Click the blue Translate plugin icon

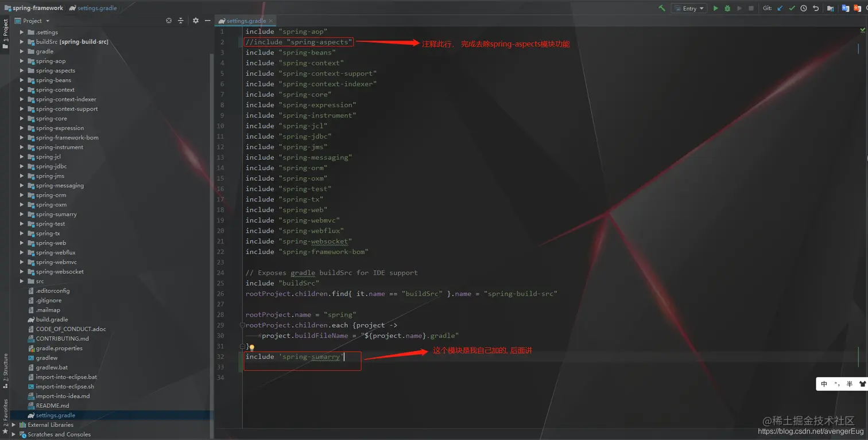(x=845, y=8)
